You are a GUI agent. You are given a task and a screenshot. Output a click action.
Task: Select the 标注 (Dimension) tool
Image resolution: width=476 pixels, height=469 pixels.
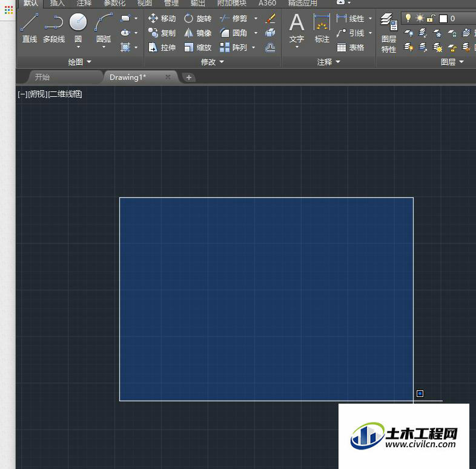click(322, 28)
